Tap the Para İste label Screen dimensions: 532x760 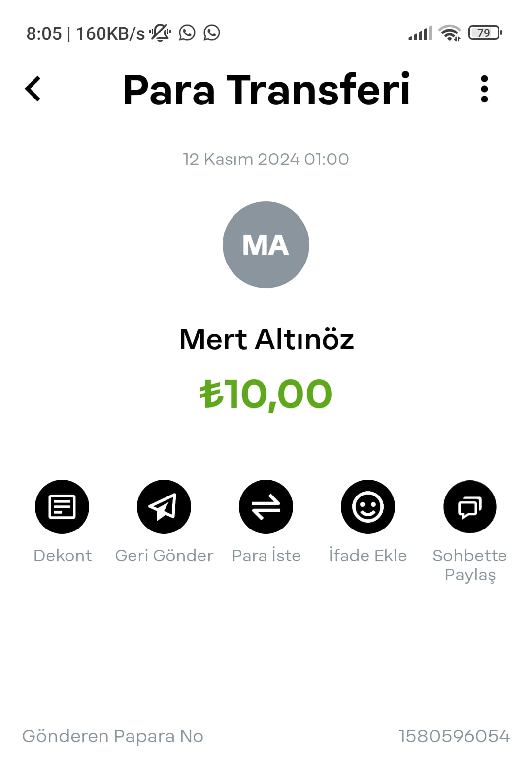pos(266,555)
